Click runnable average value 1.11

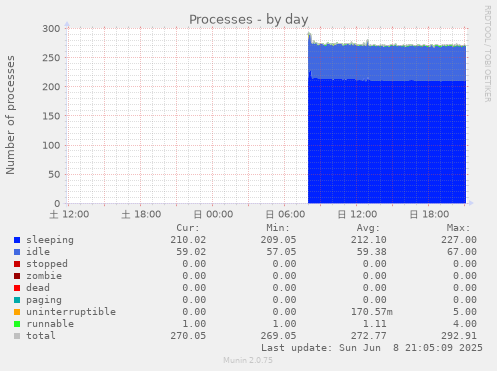click(x=374, y=324)
